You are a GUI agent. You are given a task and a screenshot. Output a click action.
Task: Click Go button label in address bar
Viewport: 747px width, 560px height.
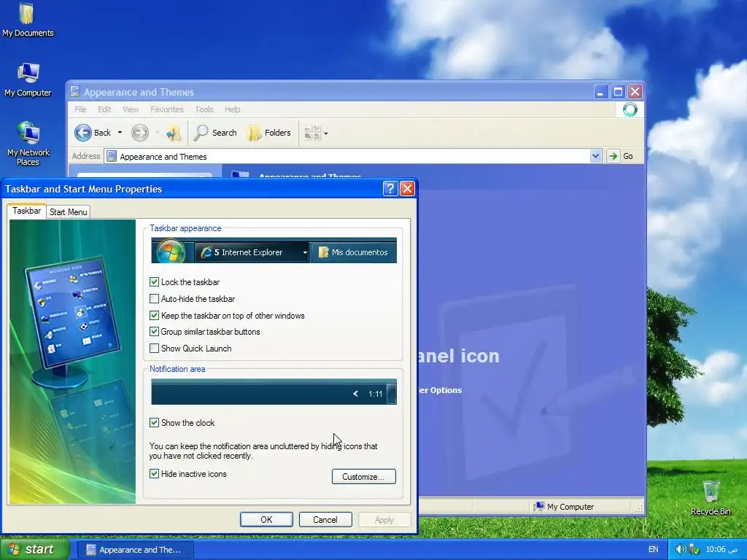(628, 156)
